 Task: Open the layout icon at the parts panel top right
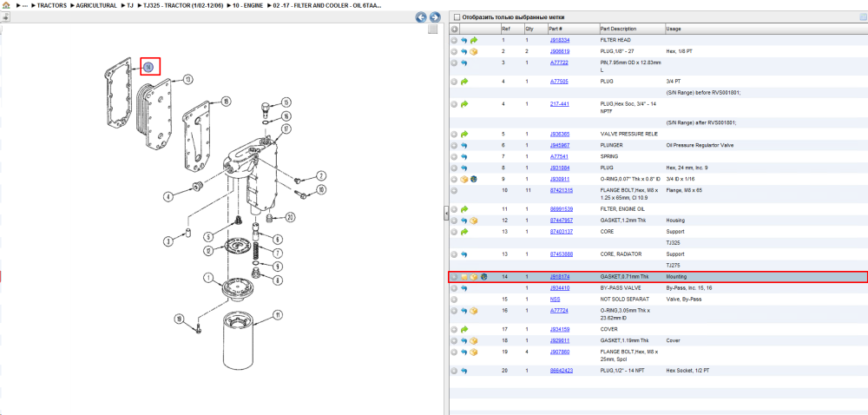coord(863,17)
